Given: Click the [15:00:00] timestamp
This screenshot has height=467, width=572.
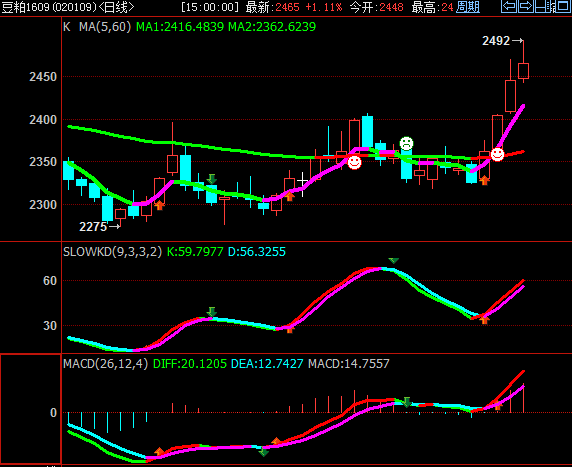Looking at the screenshot, I should coord(210,7).
